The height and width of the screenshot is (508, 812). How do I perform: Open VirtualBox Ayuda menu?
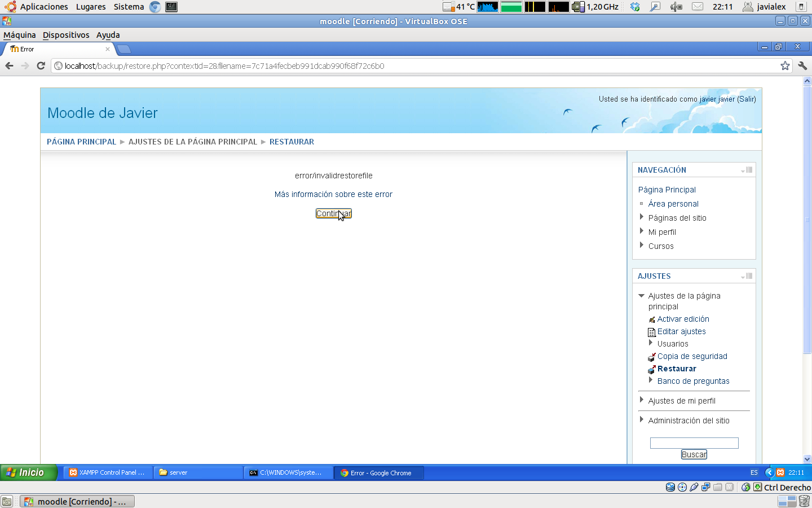click(x=108, y=35)
